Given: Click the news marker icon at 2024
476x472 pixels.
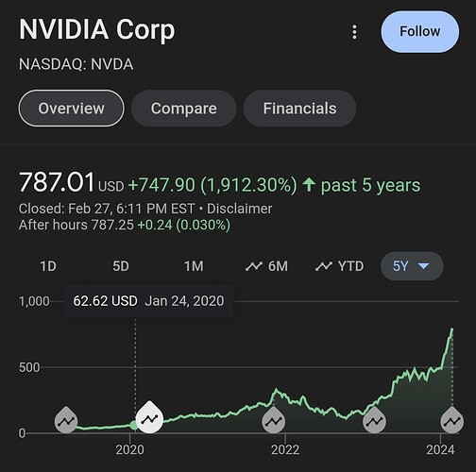Looking at the screenshot, I should coord(451,419).
